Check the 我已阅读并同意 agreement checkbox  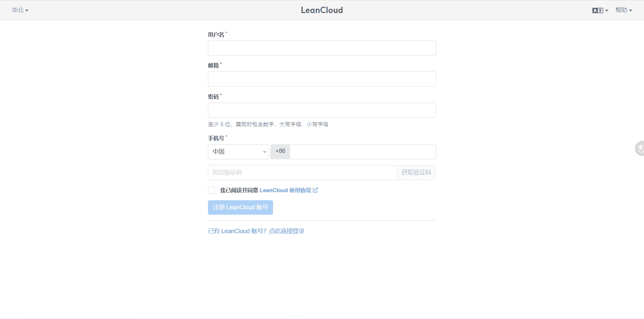pos(212,191)
